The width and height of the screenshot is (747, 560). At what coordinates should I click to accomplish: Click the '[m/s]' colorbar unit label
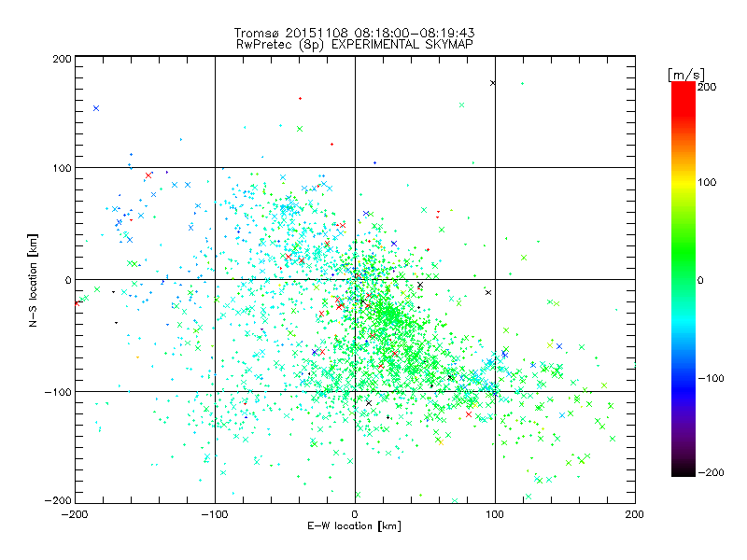tap(686, 75)
